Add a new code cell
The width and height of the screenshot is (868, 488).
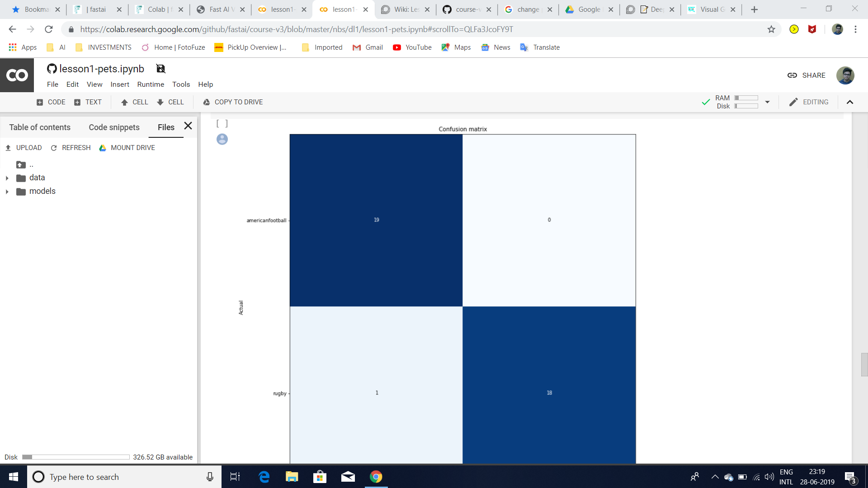pos(51,102)
